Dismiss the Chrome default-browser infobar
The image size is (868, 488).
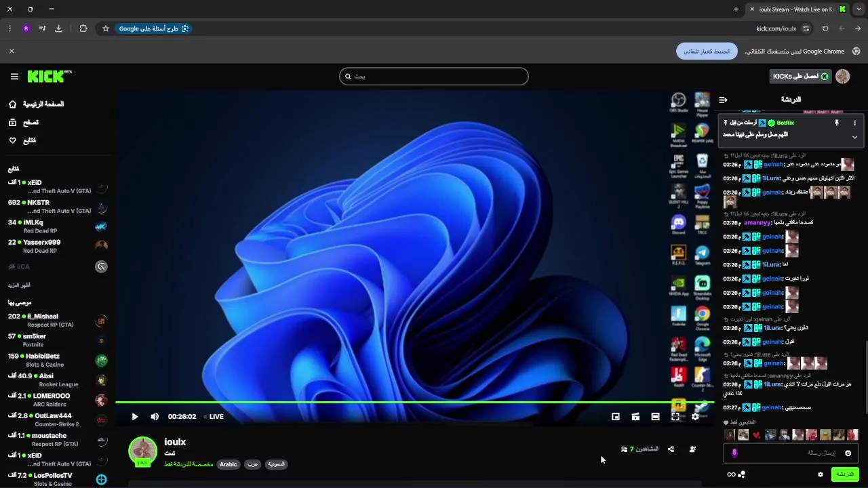[x=12, y=52]
